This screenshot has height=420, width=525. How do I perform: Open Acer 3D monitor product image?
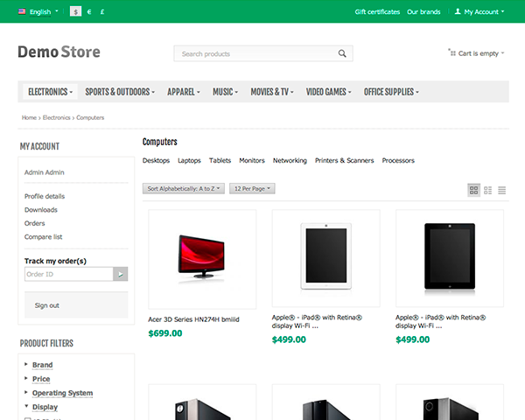coord(202,259)
